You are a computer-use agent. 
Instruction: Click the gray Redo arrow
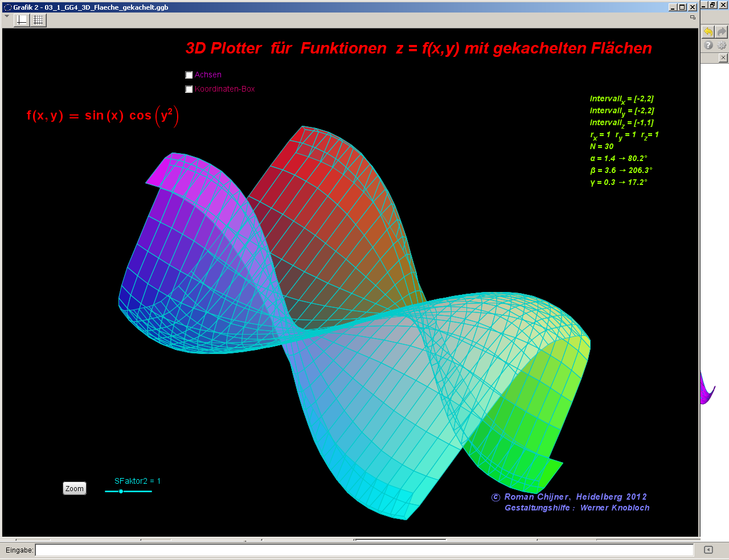(722, 32)
